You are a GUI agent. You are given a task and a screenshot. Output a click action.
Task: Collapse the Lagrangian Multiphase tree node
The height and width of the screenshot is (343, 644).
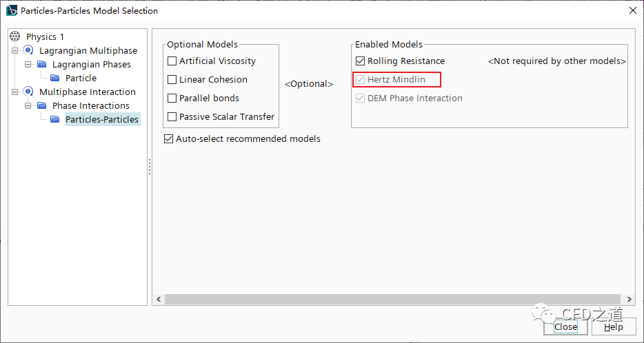(15, 50)
